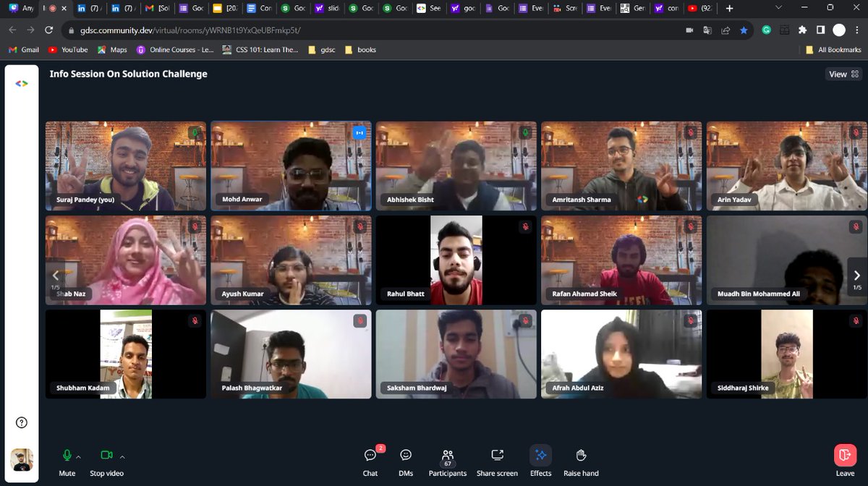Screen dimensions: 868x486
Task: Go to the previous page of participants
Action: point(56,275)
